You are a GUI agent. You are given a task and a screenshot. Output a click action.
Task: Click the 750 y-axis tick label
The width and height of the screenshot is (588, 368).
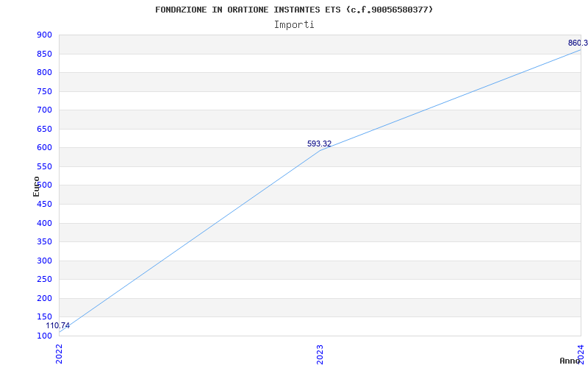tap(44, 91)
